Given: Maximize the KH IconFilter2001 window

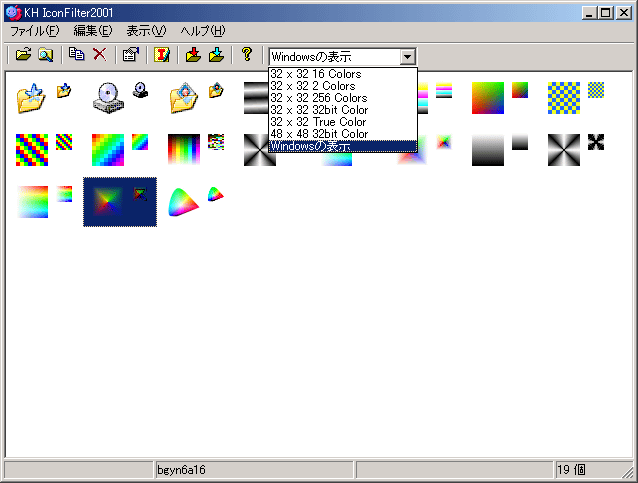Looking at the screenshot, I should [x=605, y=13].
